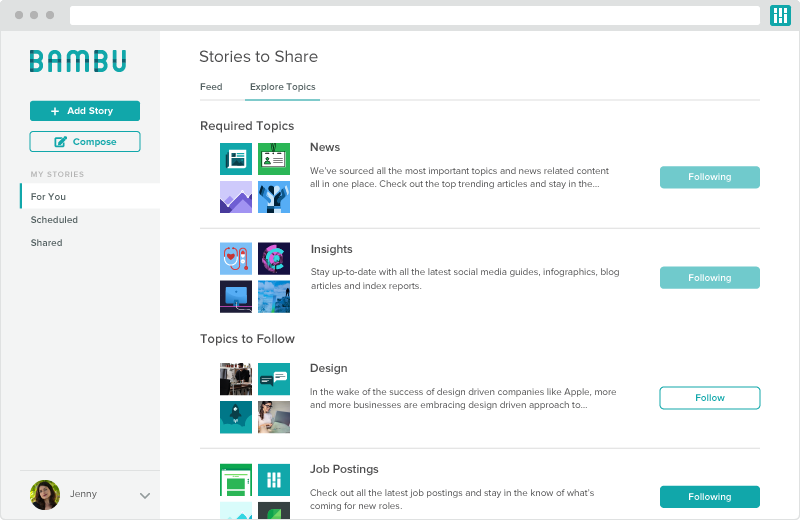This screenshot has width=800, height=520.
Task: Toggle Following button for Insights topic
Action: point(710,278)
